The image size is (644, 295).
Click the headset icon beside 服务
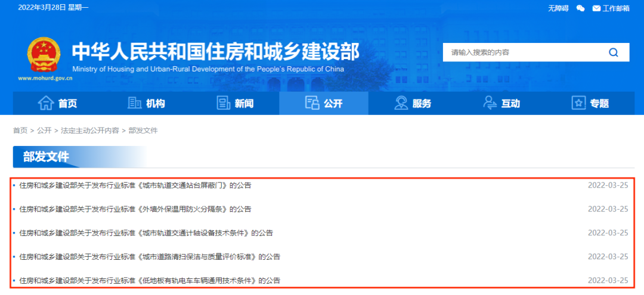click(401, 103)
